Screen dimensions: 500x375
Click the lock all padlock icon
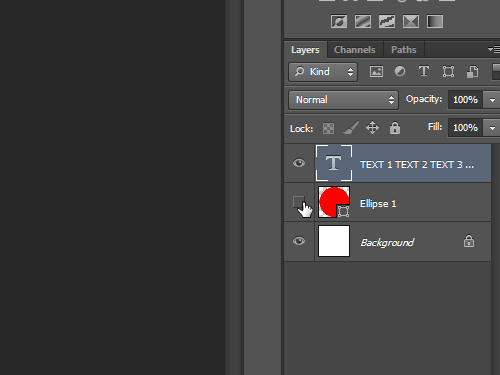(395, 128)
